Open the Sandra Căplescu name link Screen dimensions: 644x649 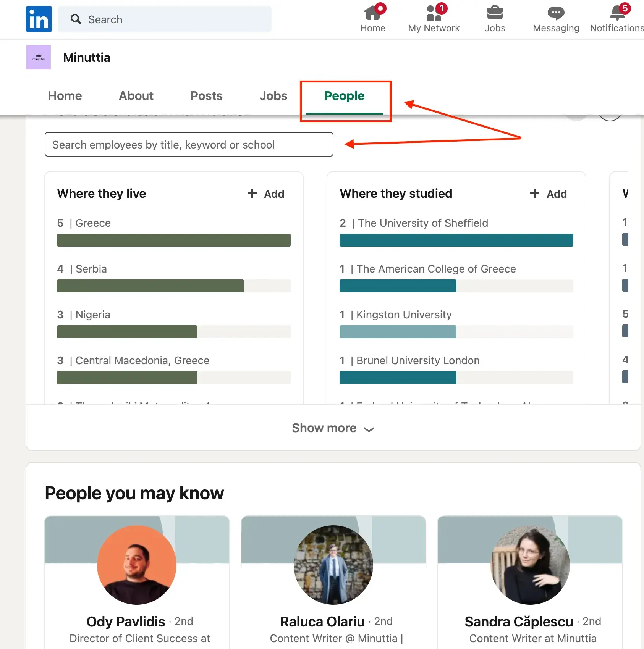pos(519,622)
